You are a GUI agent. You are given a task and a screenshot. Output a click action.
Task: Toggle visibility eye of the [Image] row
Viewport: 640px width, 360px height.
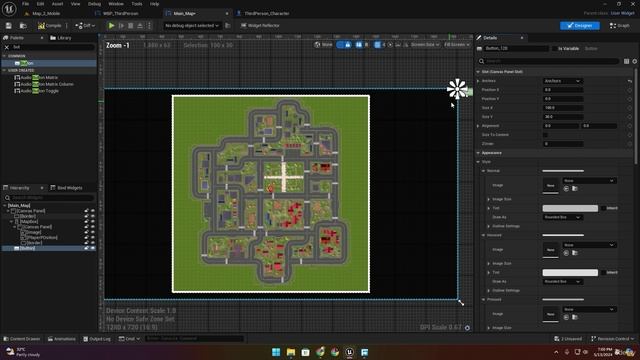(93, 232)
